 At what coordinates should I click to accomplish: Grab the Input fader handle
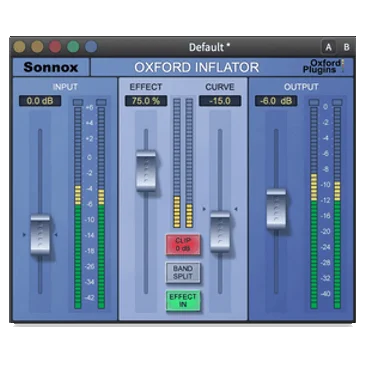pyautogui.click(x=40, y=235)
